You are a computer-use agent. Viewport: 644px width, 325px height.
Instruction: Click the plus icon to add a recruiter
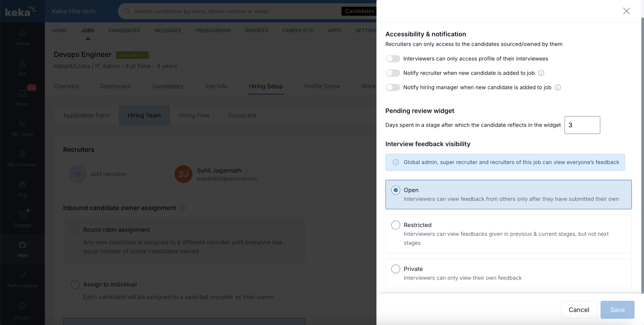tap(78, 174)
